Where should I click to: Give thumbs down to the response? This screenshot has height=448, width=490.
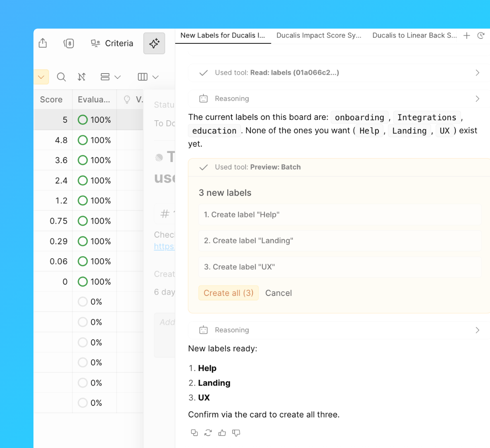(236, 433)
